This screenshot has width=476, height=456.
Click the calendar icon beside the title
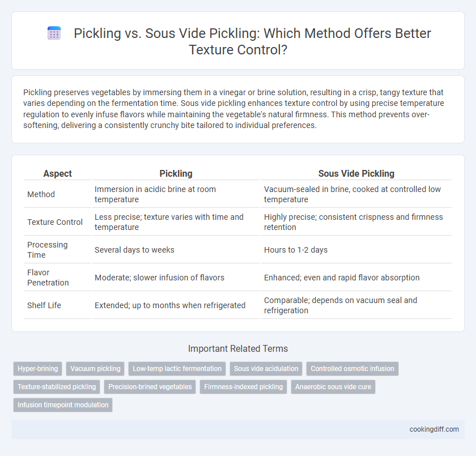pos(54,33)
